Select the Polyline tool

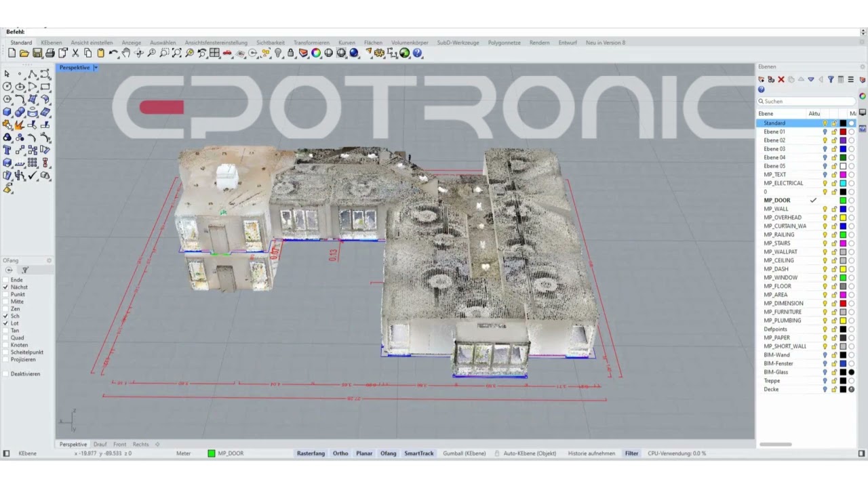point(33,74)
